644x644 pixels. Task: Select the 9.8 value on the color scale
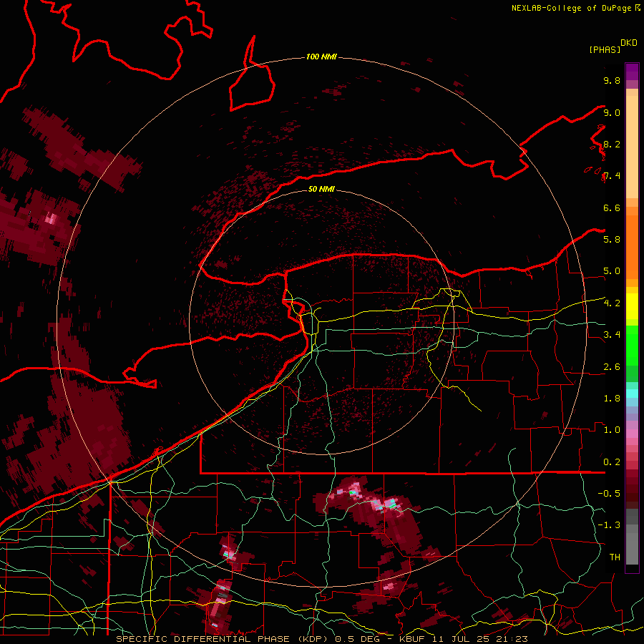coord(612,80)
